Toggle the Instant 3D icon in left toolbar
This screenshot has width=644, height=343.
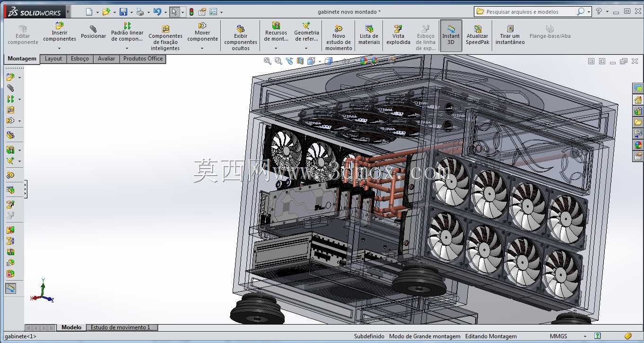pos(10,288)
